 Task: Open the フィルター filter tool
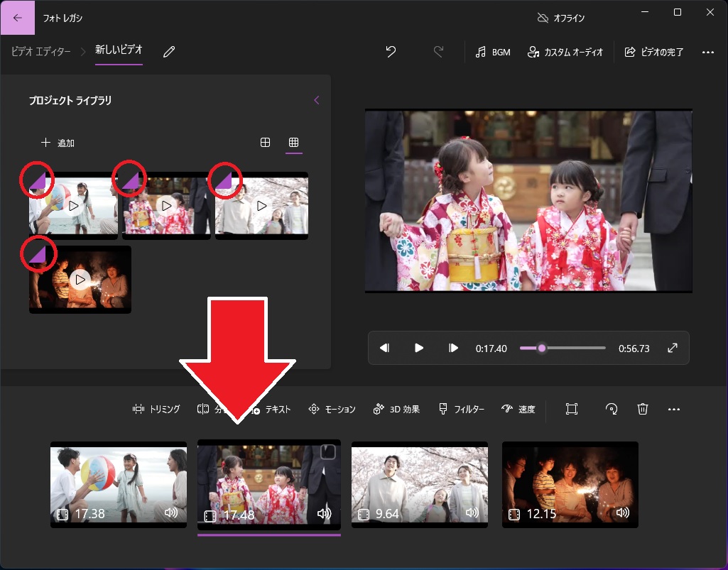click(461, 409)
